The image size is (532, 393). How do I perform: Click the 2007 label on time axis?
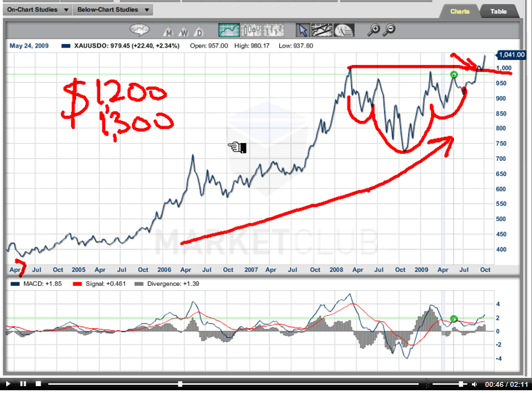(x=251, y=270)
